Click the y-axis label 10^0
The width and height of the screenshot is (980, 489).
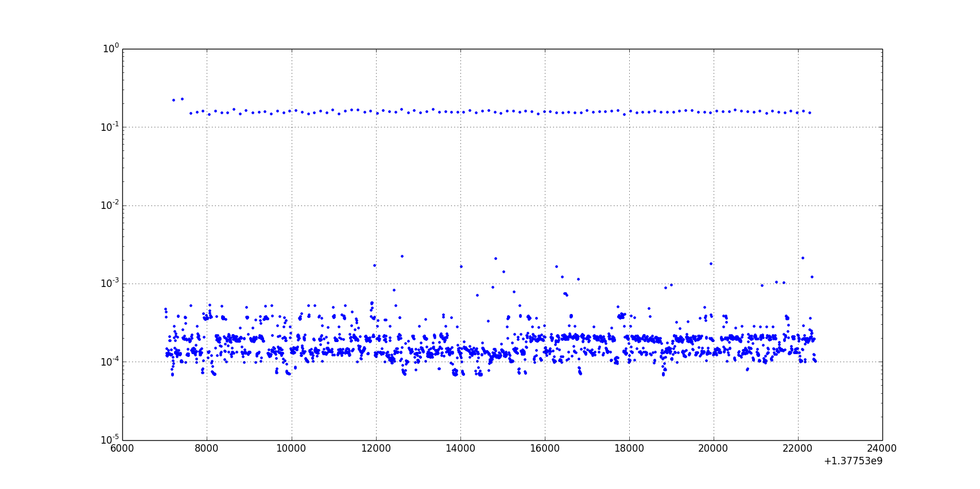click(x=111, y=49)
